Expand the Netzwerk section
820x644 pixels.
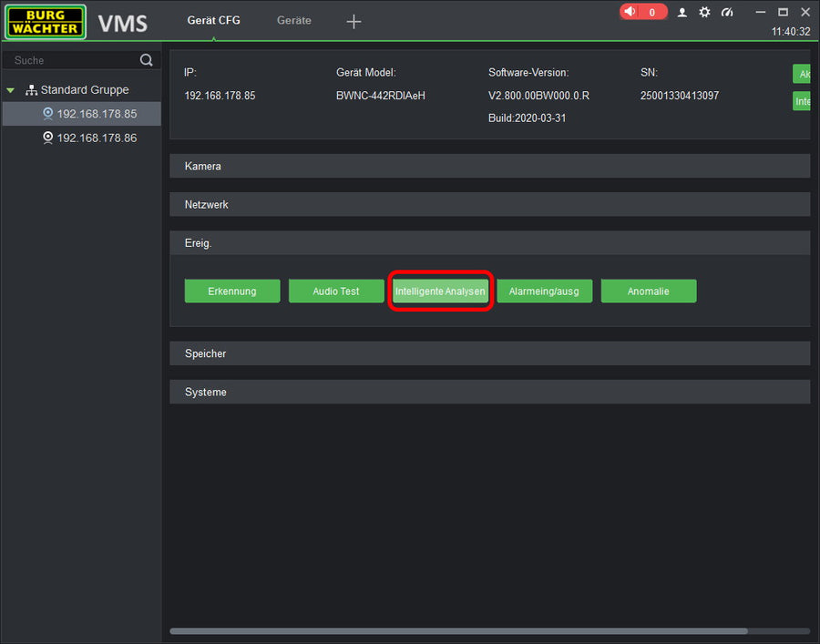tap(489, 205)
